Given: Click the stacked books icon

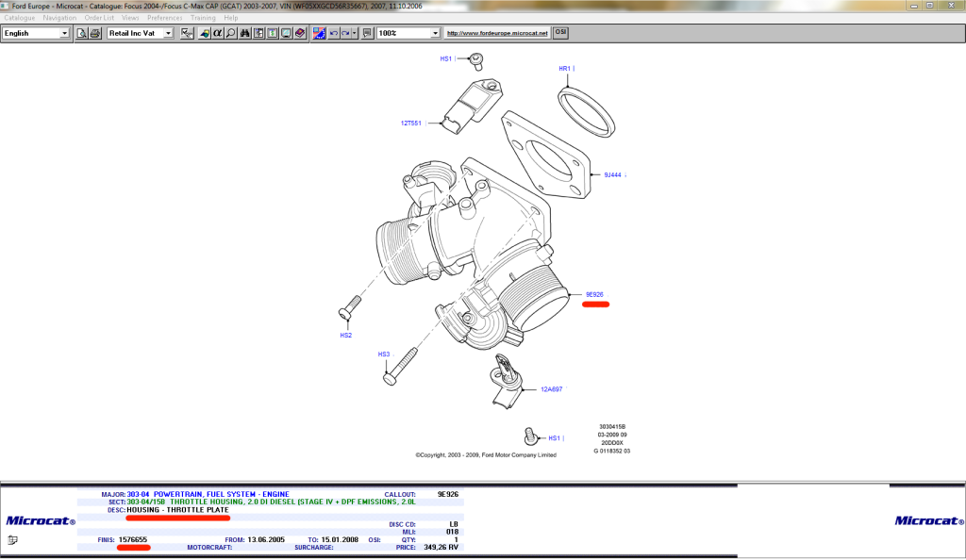Looking at the screenshot, I should point(300,33).
